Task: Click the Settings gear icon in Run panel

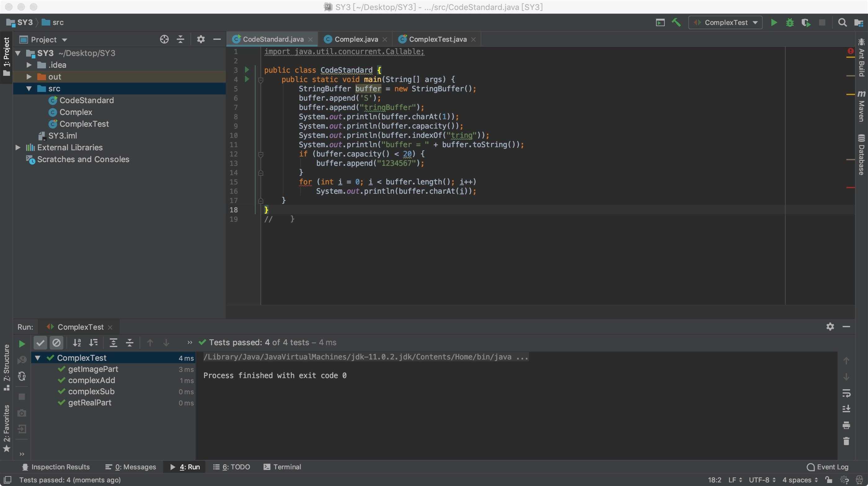Action: [830, 326]
